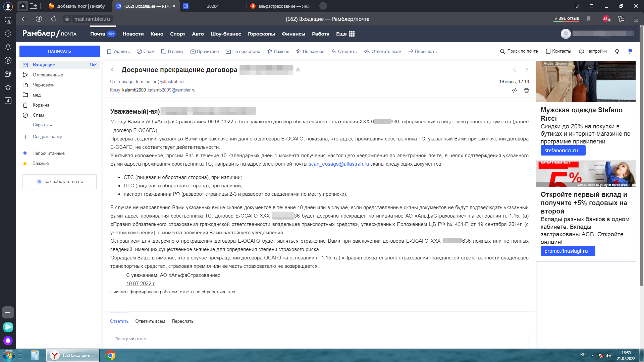Image resolution: width=644 pixels, height=362 pixels.
Task: Open promo.finuslugi.ru ad link
Action: 568,251
